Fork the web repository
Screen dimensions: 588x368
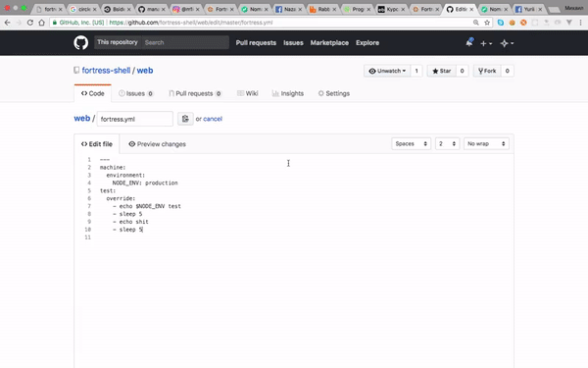coord(487,71)
